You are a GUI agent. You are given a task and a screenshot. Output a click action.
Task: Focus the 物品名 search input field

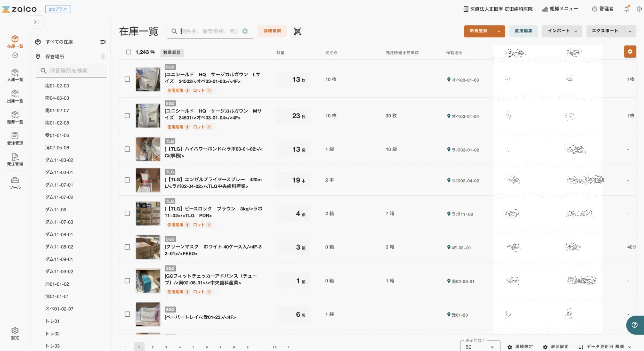tap(210, 31)
